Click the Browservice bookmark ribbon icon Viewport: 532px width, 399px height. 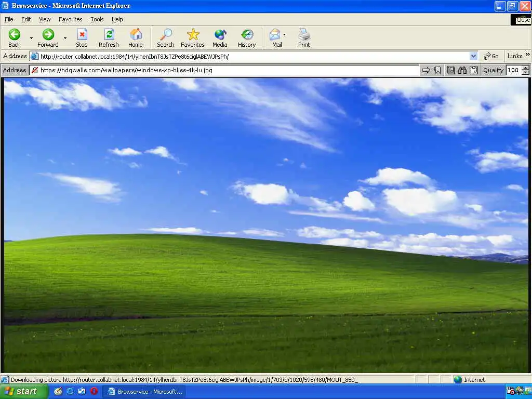coord(437,70)
